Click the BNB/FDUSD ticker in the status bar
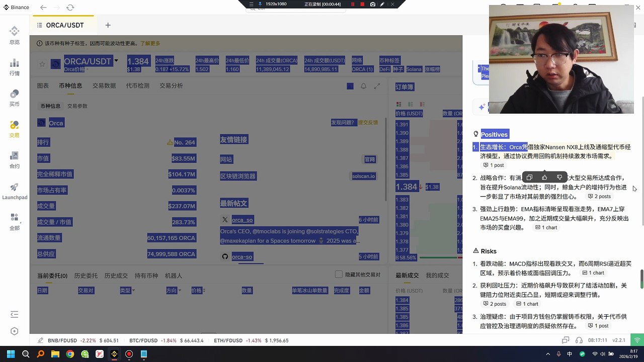Viewport: 644px width, 362px height. tap(83, 340)
